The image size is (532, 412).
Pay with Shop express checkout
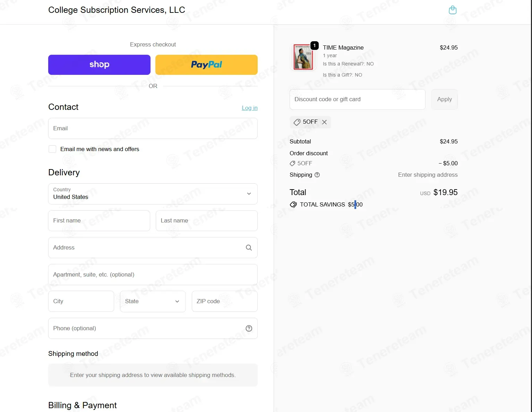pos(99,65)
